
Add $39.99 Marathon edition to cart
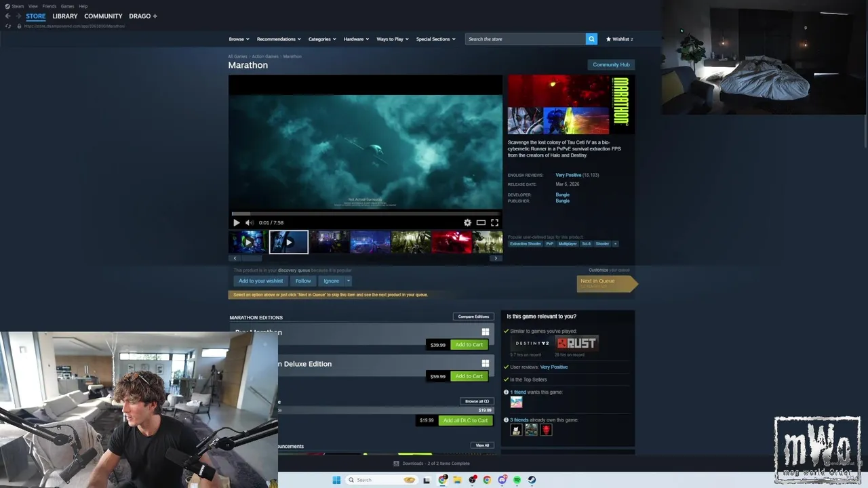[x=469, y=344]
